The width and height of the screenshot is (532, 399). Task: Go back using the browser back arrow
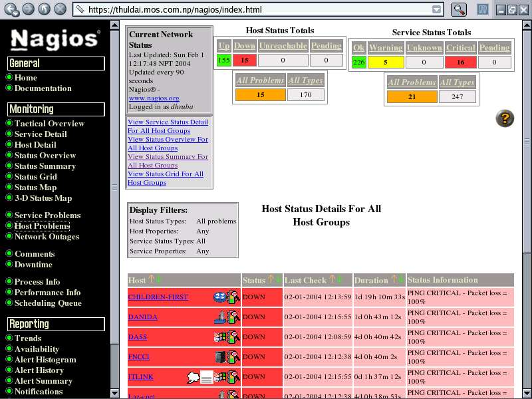(12, 9)
